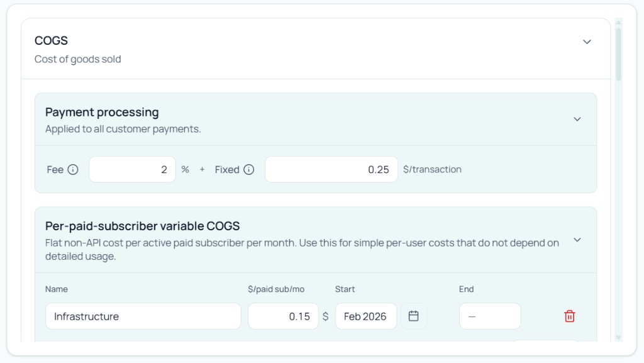Collapse the Per-paid-subscriber variable COGS section

tap(577, 239)
